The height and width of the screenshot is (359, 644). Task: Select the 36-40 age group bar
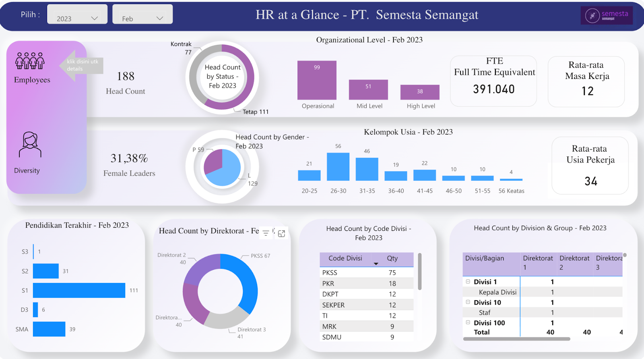396,176
